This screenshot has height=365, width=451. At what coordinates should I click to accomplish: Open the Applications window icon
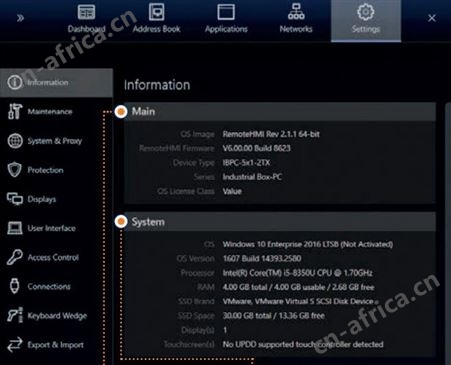pos(226,12)
